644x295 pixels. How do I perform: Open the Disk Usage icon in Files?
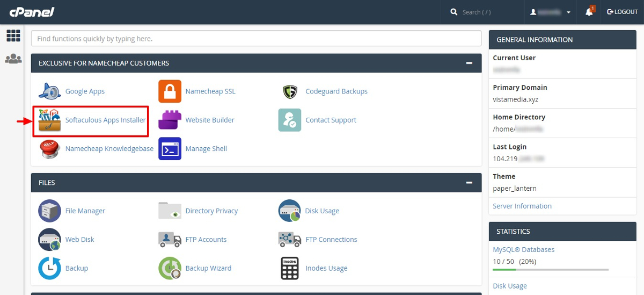point(290,211)
